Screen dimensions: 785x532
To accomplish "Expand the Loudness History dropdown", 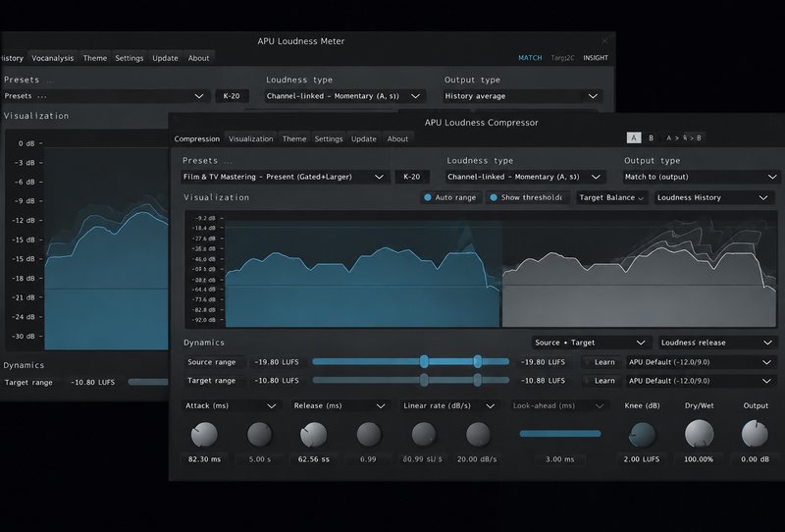I will 713,197.
